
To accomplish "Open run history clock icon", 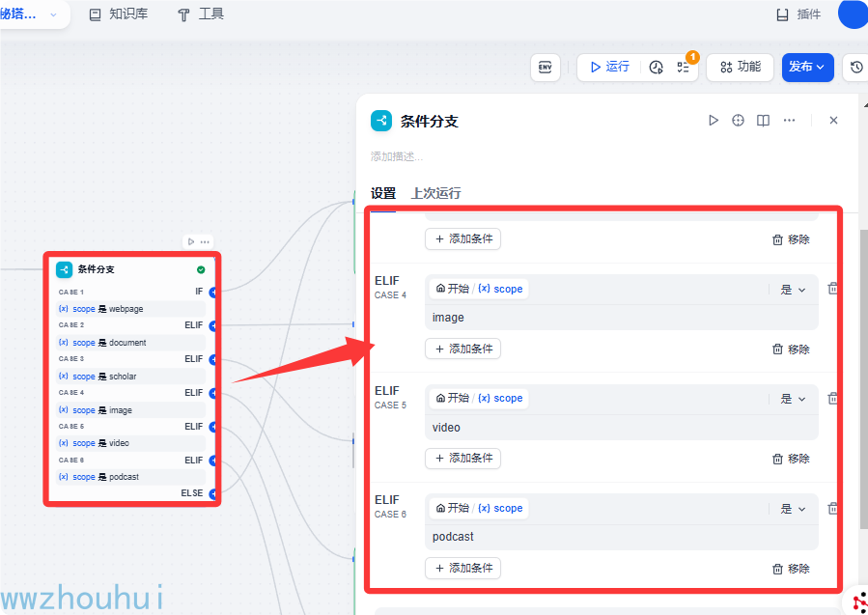I will [x=656, y=67].
